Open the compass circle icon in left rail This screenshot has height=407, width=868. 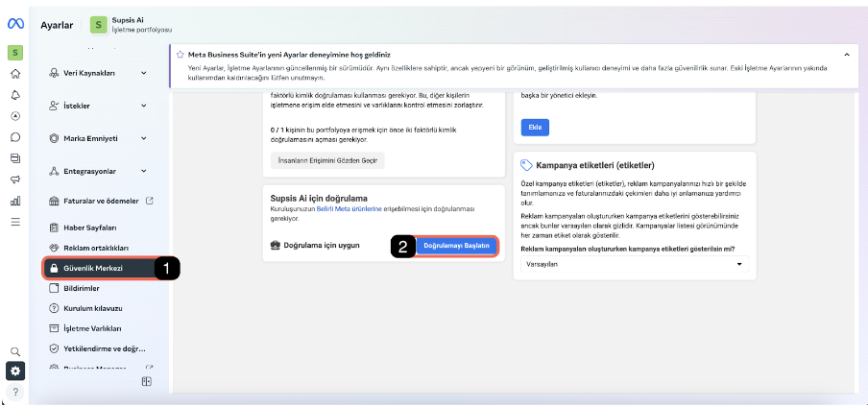(x=15, y=116)
